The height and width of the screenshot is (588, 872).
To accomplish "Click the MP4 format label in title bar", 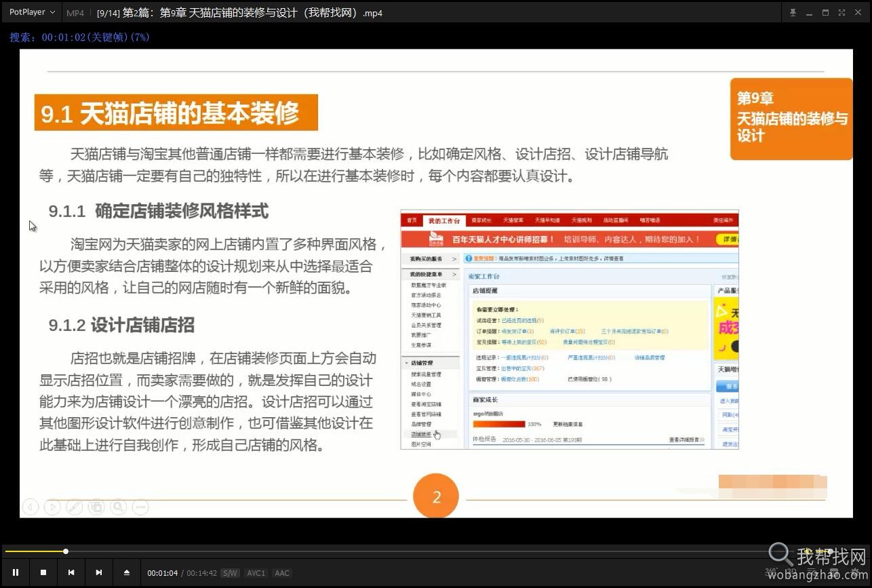I will pyautogui.click(x=75, y=13).
